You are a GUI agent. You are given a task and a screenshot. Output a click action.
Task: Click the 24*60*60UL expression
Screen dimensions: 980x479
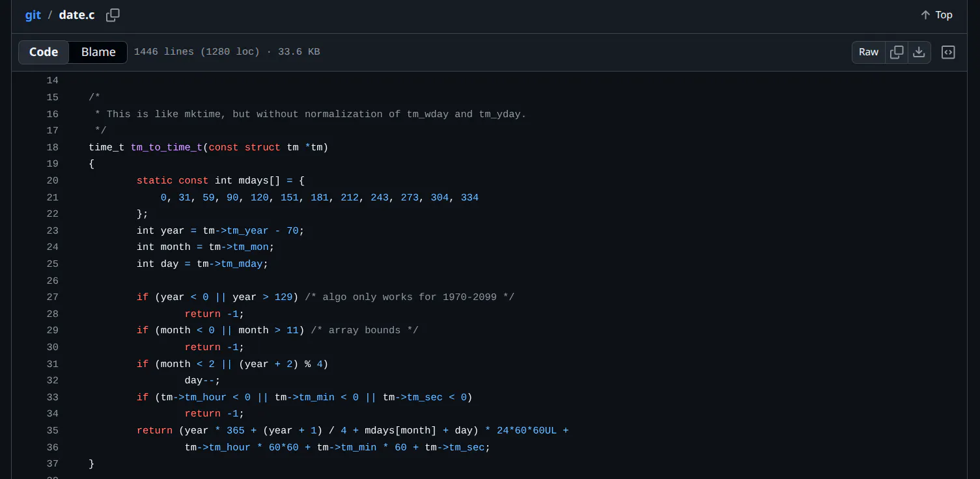(527, 431)
